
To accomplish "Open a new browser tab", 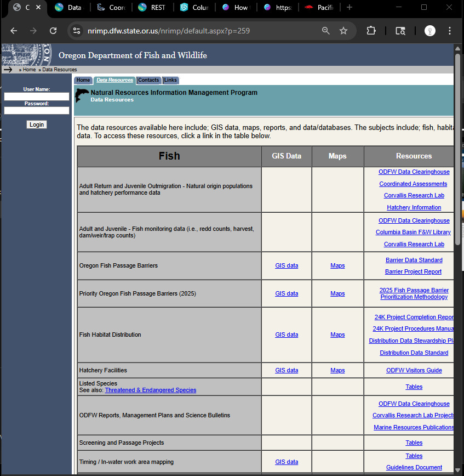I will [350, 7].
